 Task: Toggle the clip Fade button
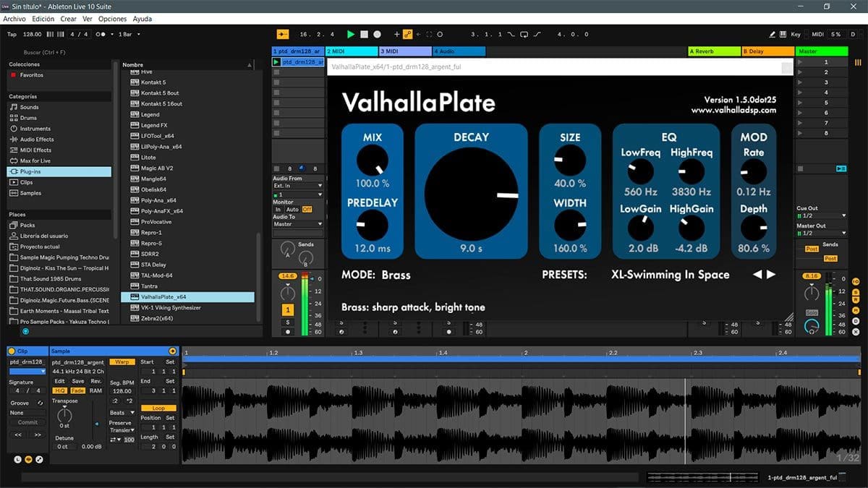click(77, 390)
